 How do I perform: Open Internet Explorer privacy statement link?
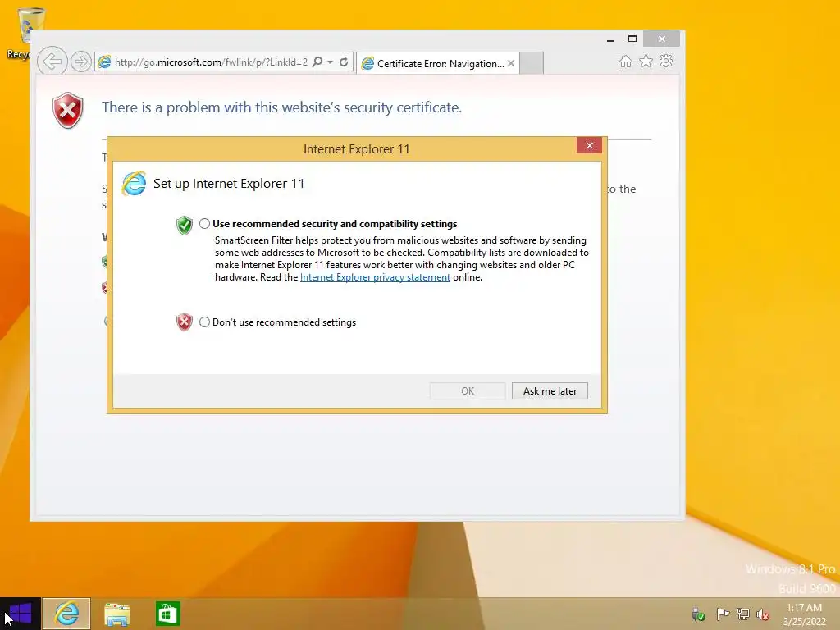[x=375, y=277]
